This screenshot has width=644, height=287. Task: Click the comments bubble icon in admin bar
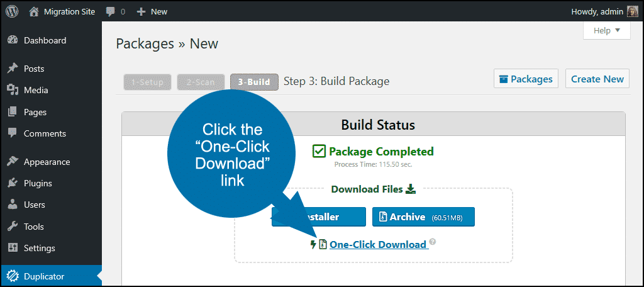[x=111, y=11]
